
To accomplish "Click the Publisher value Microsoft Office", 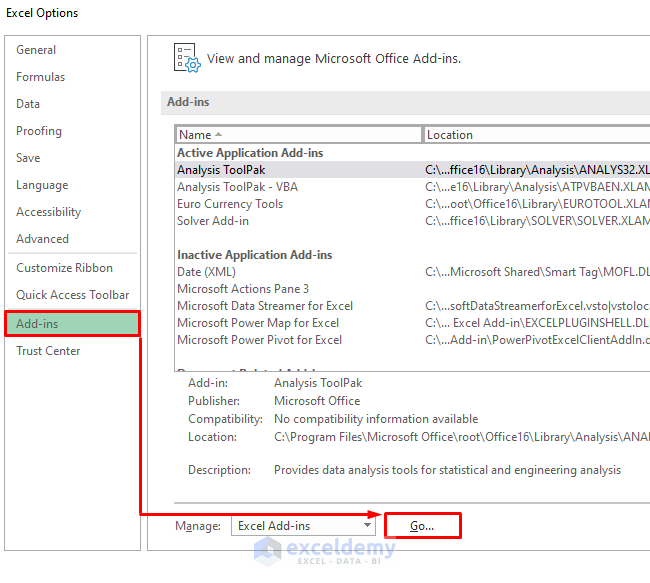I will (317, 401).
